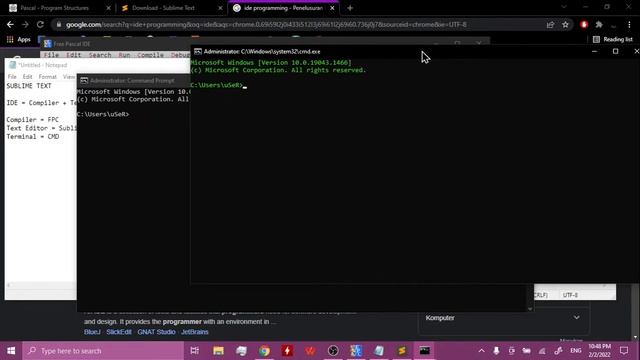Open Google Chrome from the taskbar
640x360 pixels.
coord(264,351)
